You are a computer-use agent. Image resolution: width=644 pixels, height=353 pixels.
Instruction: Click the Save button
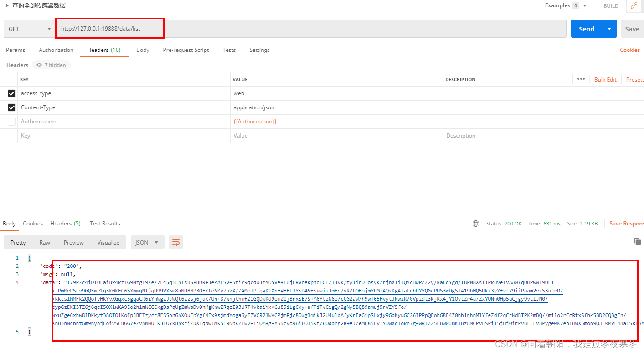(x=632, y=29)
